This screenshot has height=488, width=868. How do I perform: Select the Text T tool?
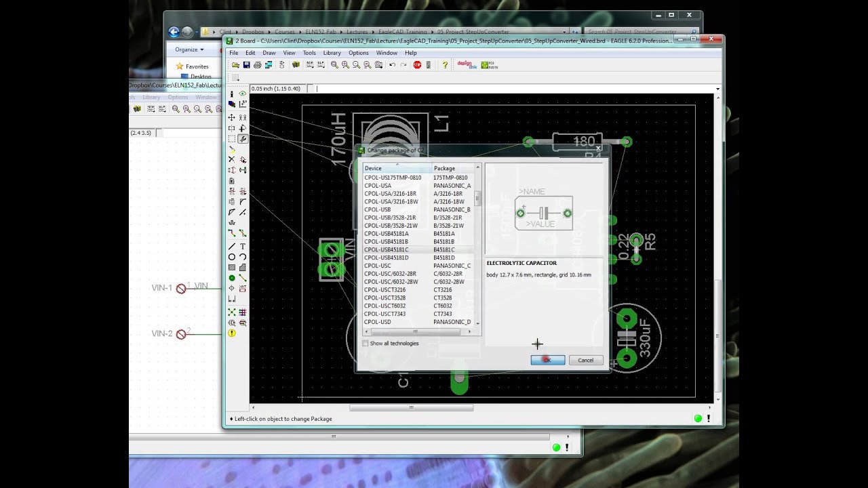[243, 246]
